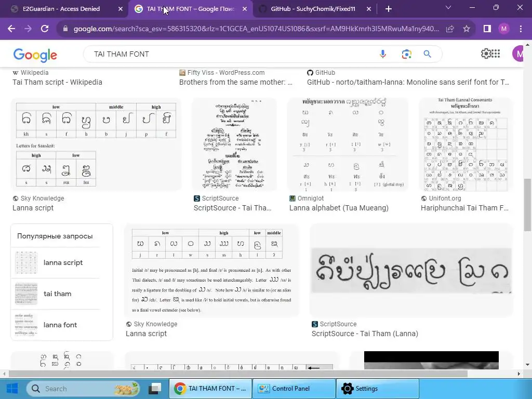Open Task View on the taskbar
This screenshot has height=399, width=532.
155,389
